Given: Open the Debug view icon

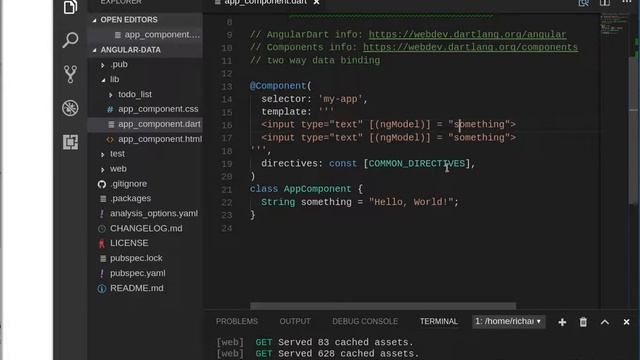Looking at the screenshot, I should pyautogui.click(x=70, y=108).
